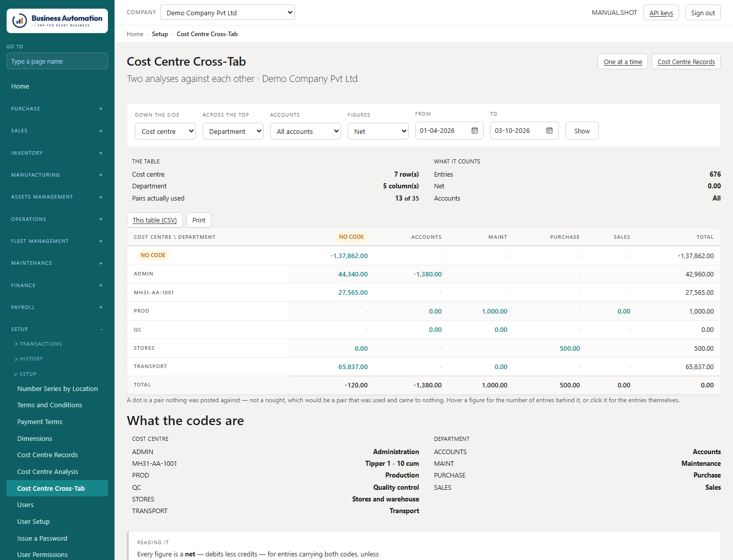Open the Accounts filter dropdown
733x560 pixels.
(305, 131)
